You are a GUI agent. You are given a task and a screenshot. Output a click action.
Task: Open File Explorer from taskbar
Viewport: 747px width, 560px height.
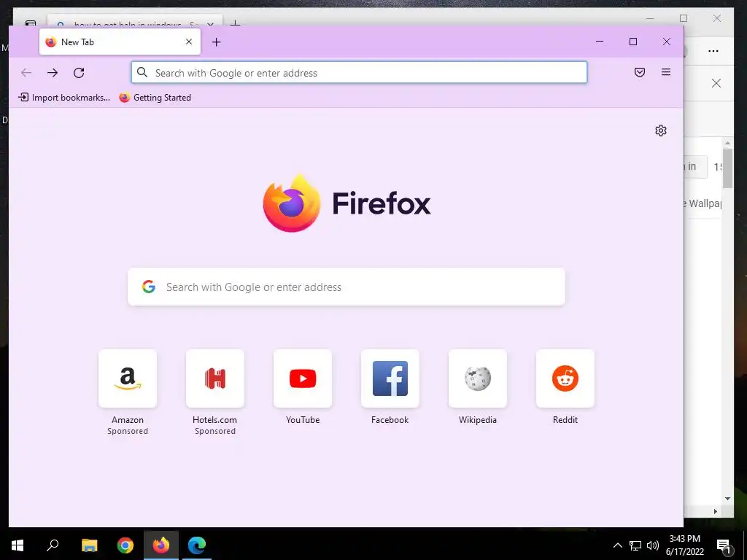(x=89, y=545)
